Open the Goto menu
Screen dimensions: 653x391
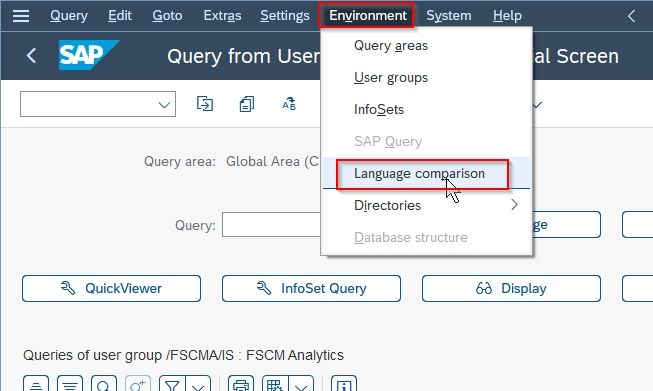click(x=167, y=16)
